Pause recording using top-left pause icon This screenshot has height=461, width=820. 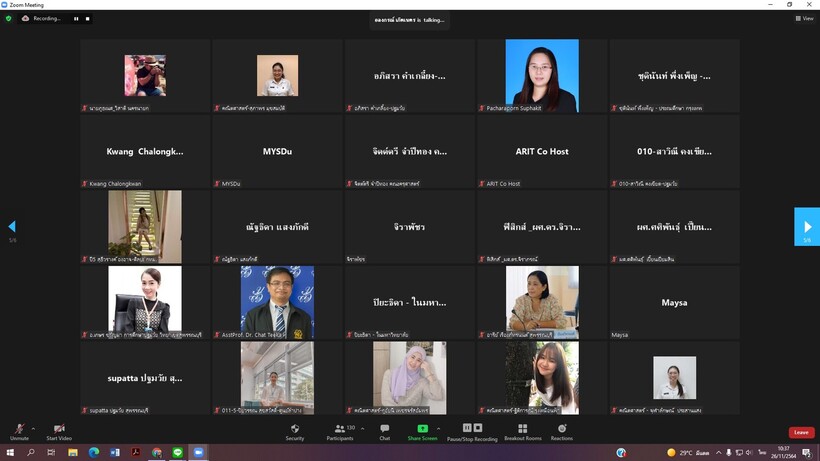click(76, 18)
